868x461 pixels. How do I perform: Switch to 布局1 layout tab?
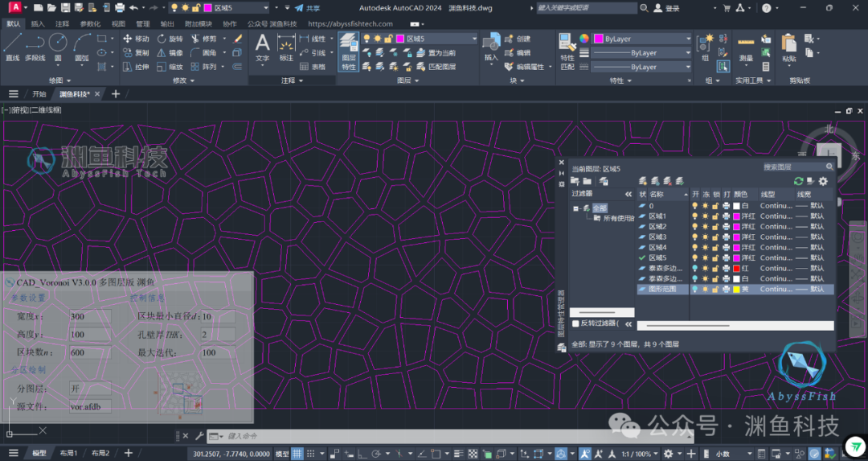(68, 453)
